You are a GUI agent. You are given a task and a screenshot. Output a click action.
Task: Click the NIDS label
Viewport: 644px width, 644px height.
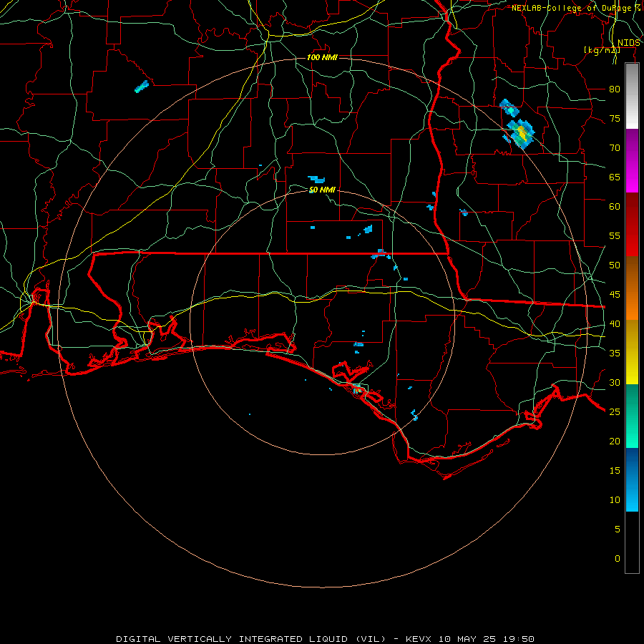tap(629, 43)
